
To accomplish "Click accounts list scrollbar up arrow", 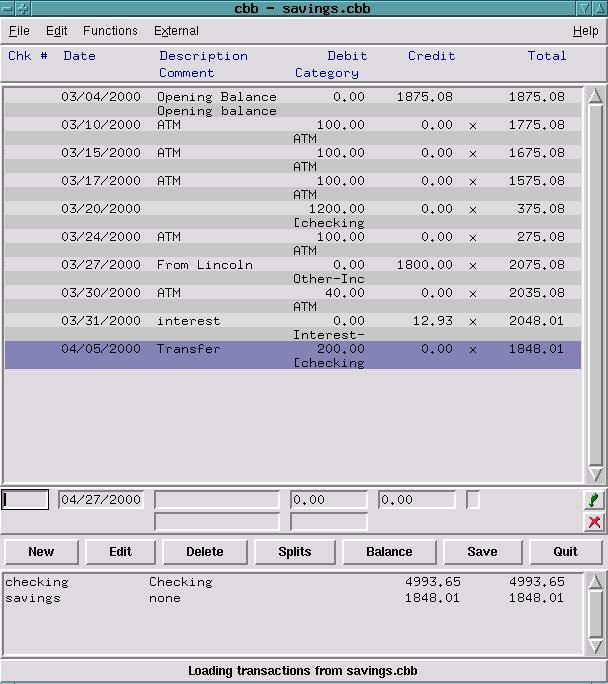I will (594, 582).
